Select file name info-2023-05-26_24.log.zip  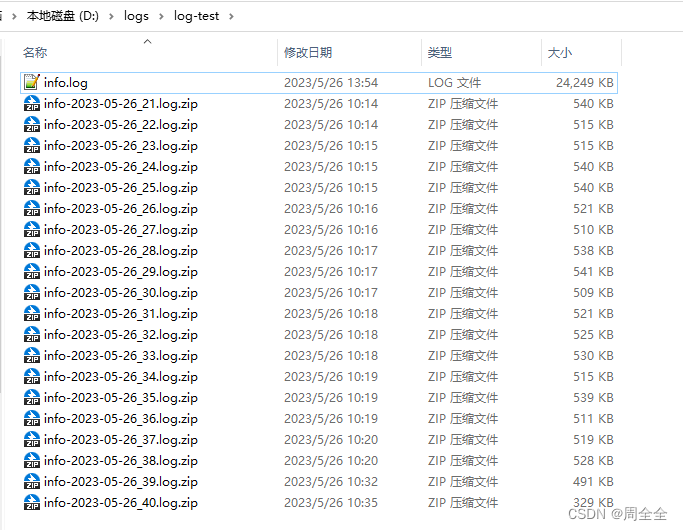(x=121, y=166)
